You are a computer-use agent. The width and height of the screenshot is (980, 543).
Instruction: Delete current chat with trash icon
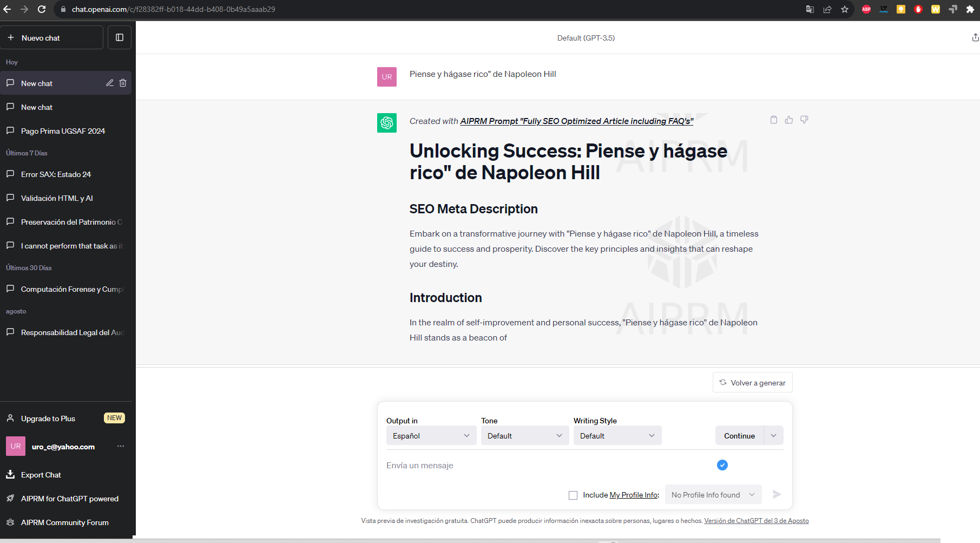123,83
